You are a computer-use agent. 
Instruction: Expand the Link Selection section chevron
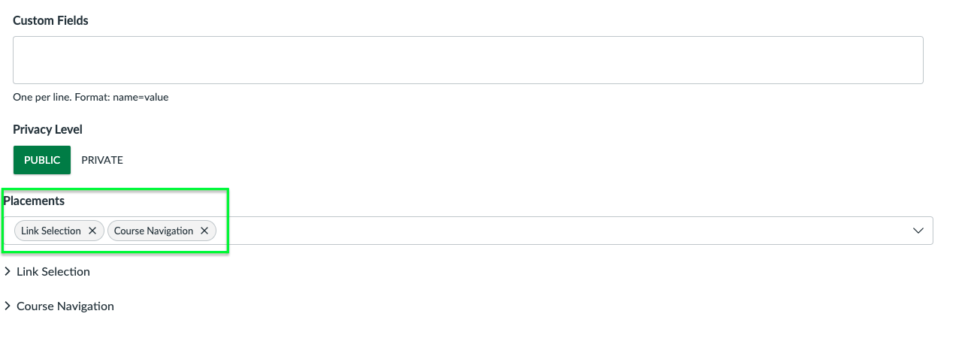coord(8,272)
